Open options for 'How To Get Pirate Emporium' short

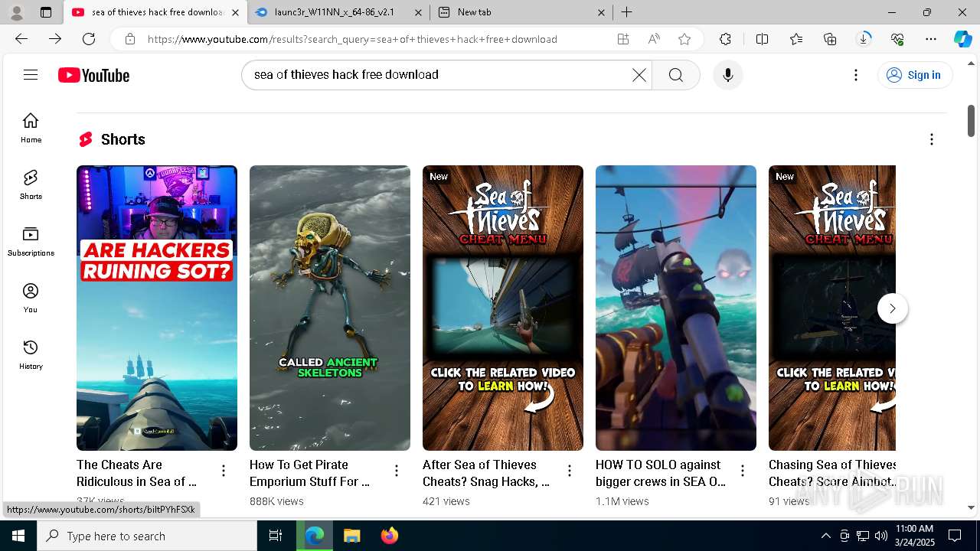click(x=397, y=471)
